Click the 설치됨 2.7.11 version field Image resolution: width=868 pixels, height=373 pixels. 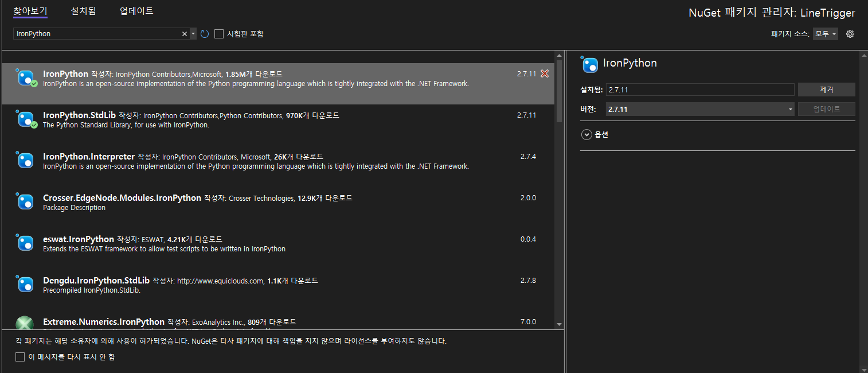pos(700,90)
